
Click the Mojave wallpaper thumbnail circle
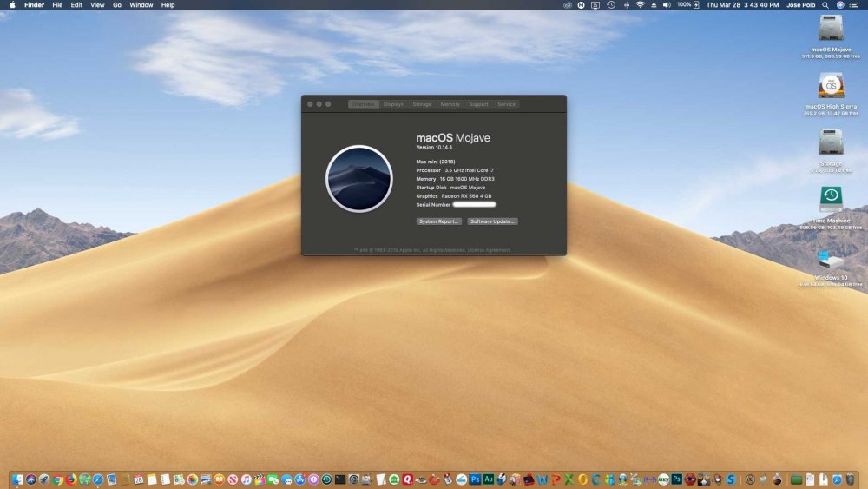[x=359, y=178]
